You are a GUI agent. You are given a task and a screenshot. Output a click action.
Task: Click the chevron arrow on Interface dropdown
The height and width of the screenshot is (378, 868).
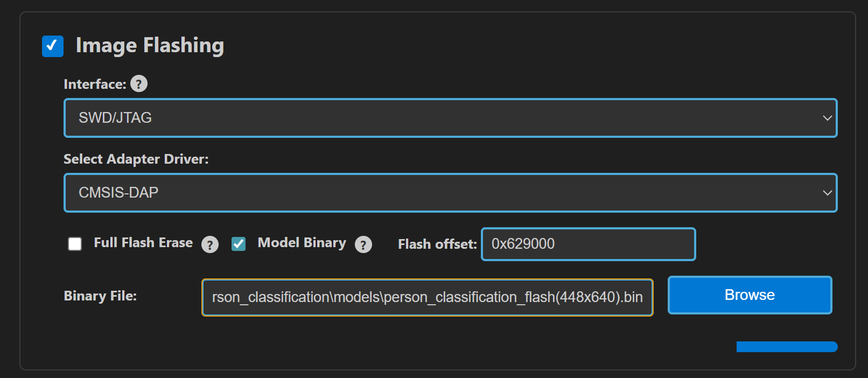[x=827, y=118]
